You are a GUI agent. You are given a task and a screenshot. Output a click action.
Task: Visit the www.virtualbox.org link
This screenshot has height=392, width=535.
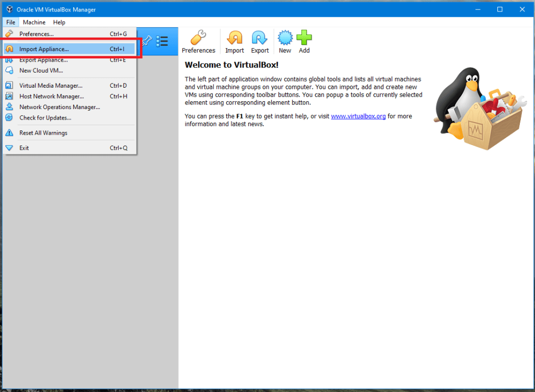[x=358, y=116]
